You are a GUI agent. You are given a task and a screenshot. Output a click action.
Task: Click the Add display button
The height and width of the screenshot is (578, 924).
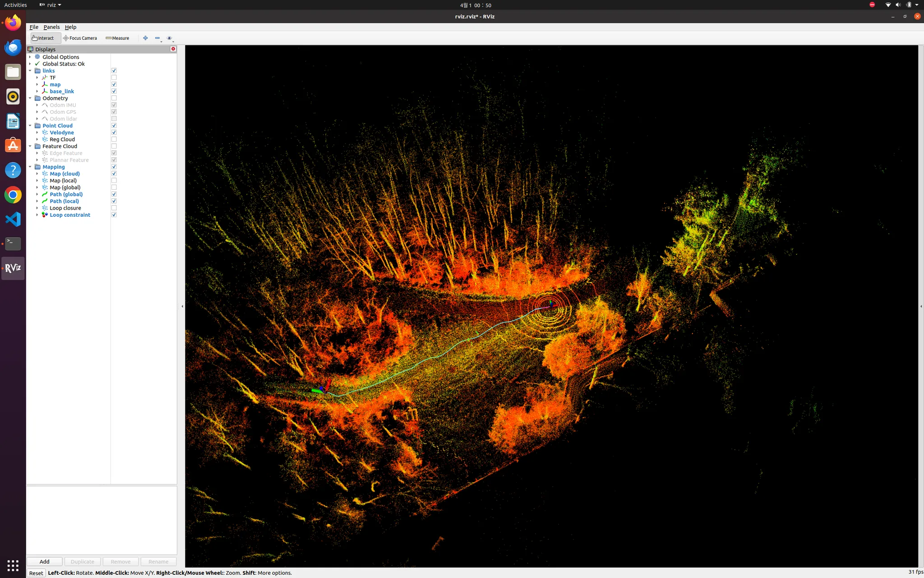click(x=44, y=561)
